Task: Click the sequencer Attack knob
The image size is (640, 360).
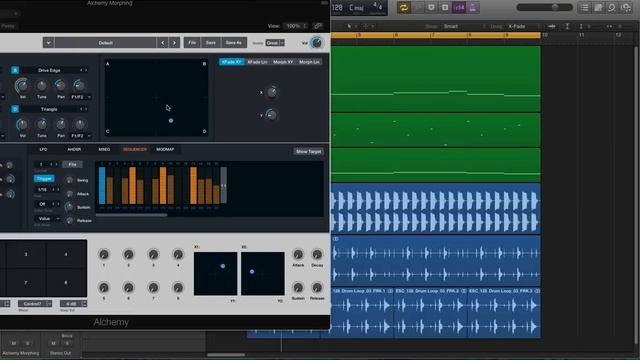Action: pos(69,194)
